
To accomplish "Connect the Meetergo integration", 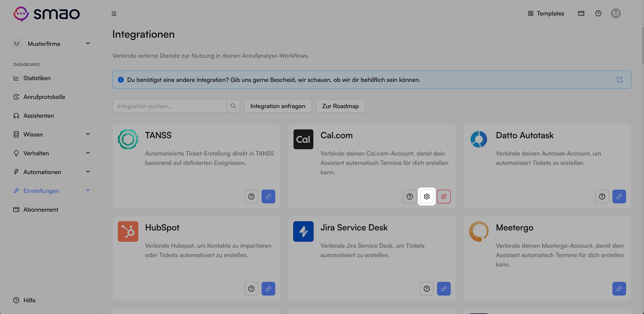I will [x=619, y=289].
